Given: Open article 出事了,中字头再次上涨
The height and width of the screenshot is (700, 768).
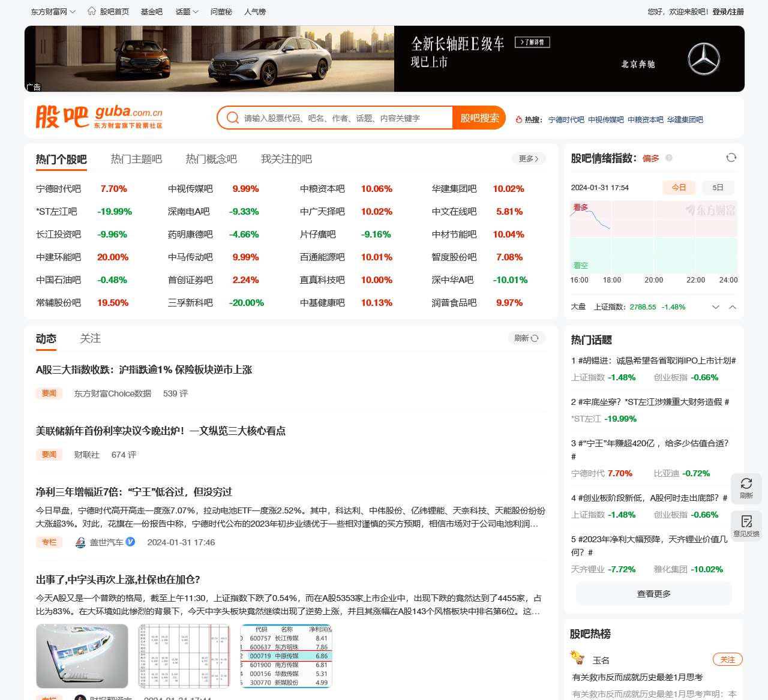Looking at the screenshot, I should pyautogui.click(x=118, y=579).
